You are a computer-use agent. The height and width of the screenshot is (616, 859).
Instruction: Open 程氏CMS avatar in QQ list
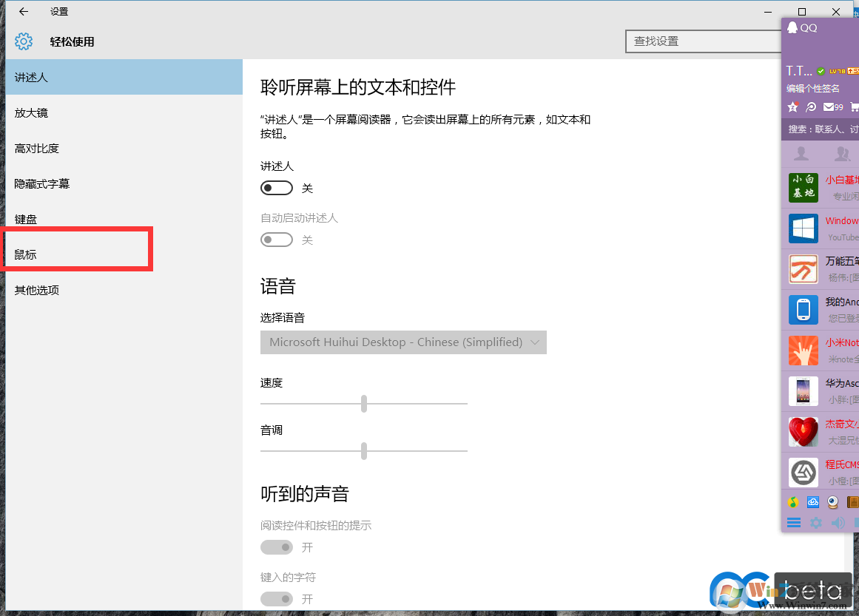pyautogui.click(x=803, y=473)
